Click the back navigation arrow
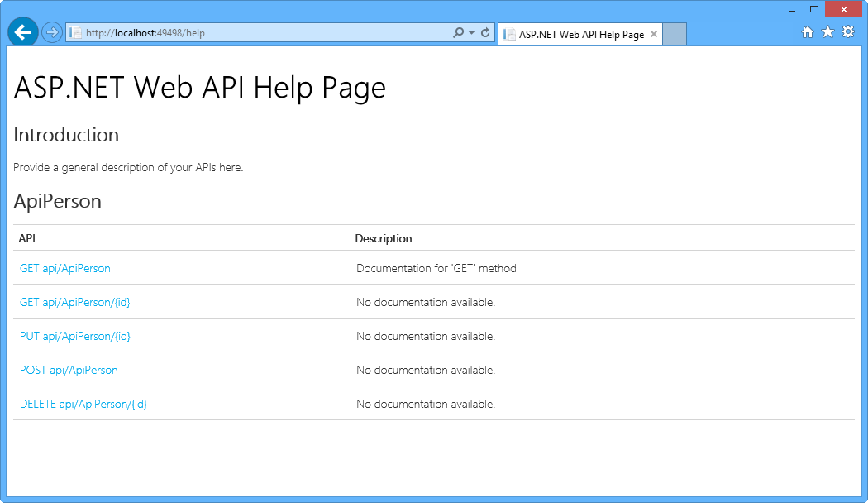 22,31
